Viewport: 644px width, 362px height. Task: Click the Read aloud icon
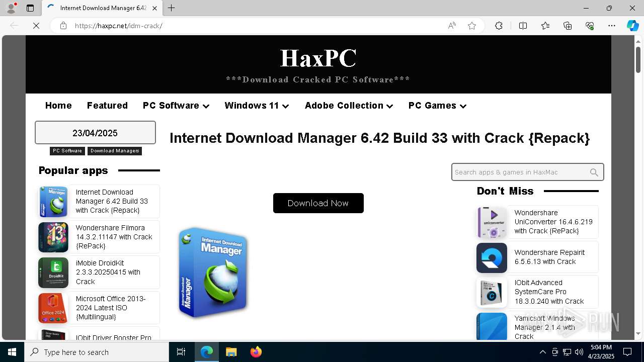[452, 26]
